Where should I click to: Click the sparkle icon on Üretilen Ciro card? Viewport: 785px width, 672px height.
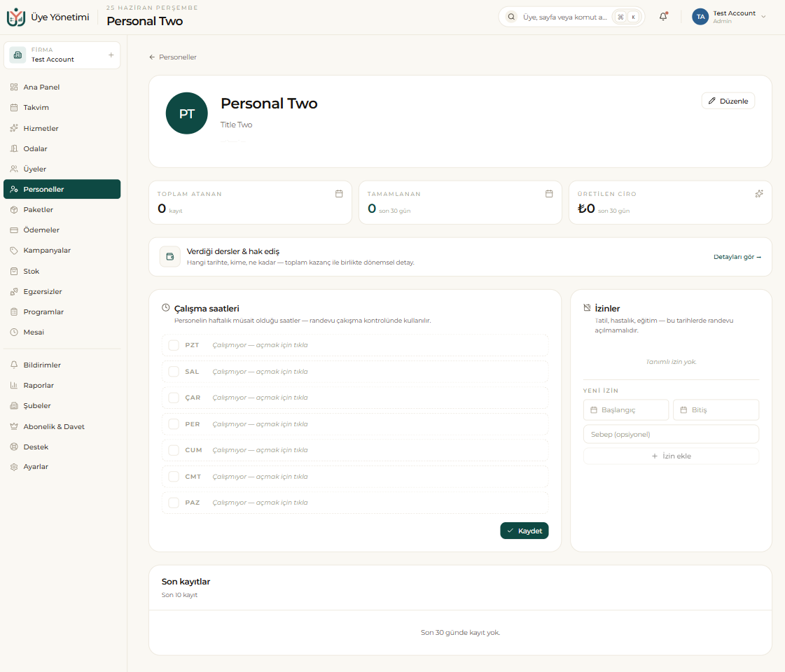[759, 194]
